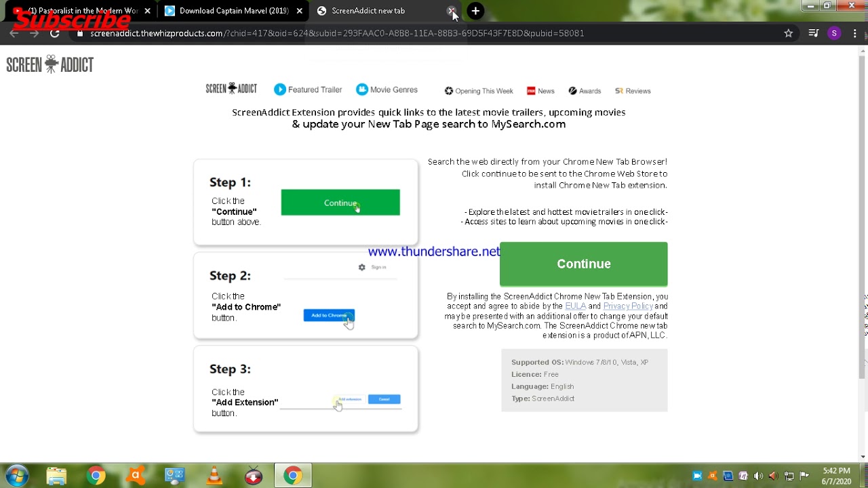Click the 'Supported OS:' text line
The image size is (868, 488).
click(580, 363)
